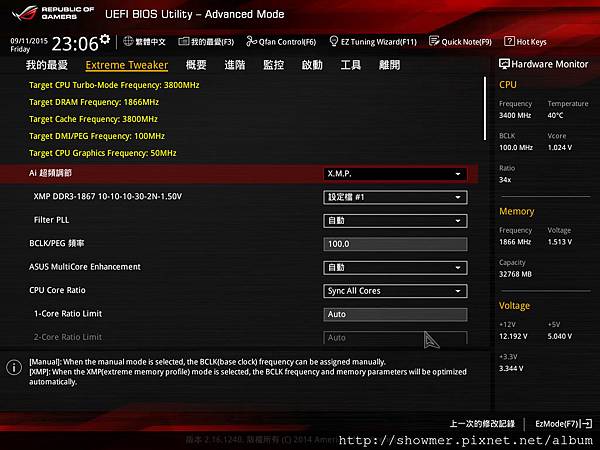This screenshot has width=600, height=450.
Task: Click +5V reading 5.040 V
Action: (x=560, y=336)
